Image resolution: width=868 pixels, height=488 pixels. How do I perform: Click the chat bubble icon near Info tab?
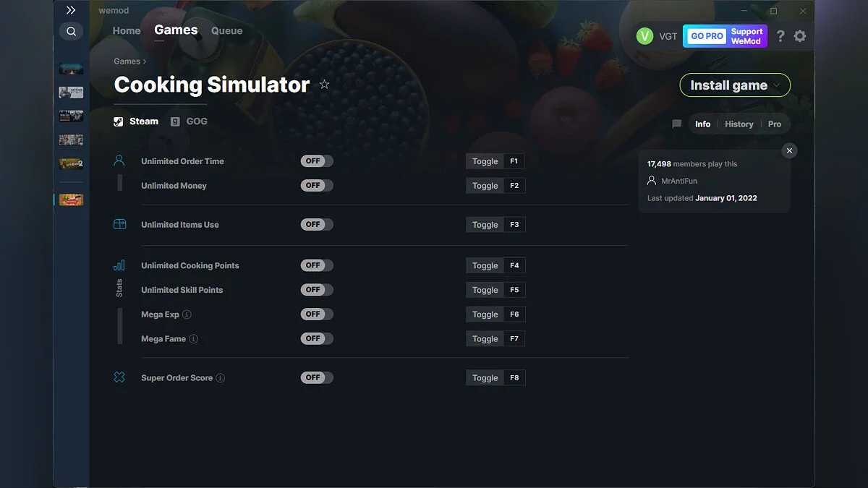click(x=676, y=124)
